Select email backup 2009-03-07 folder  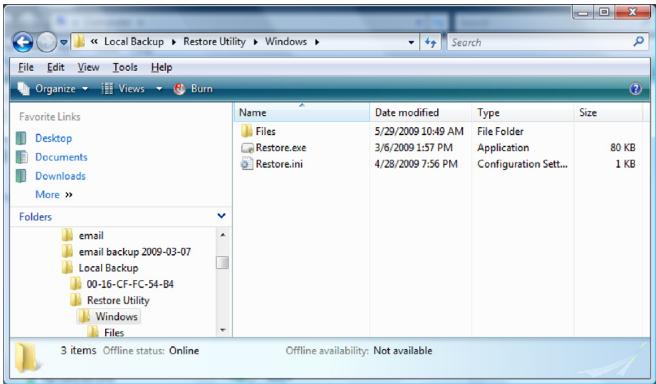click(135, 252)
